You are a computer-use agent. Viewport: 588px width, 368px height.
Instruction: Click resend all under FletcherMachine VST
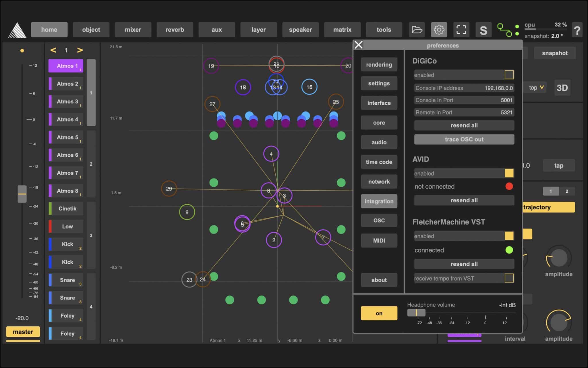coord(464,264)
